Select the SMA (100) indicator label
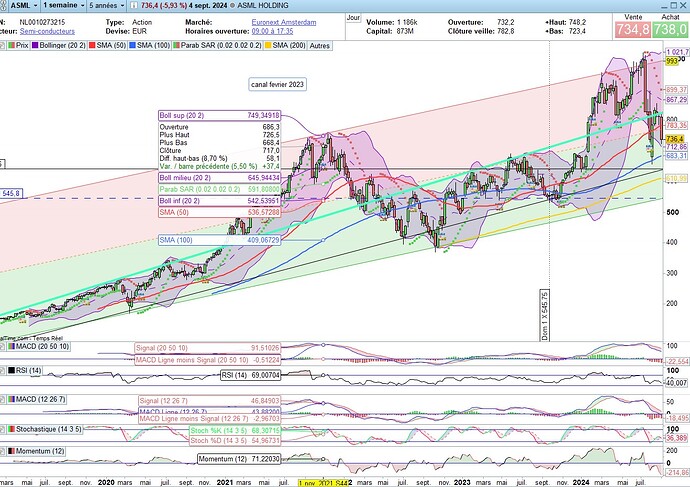Viewport: 690px width, 487px height. (x=153, y=45)
